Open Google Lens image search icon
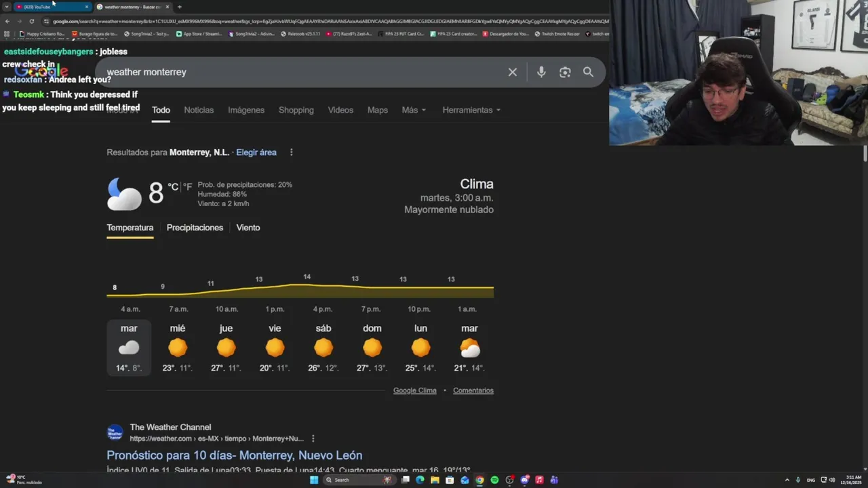Viewport: 868px width, 488px height. [565, 72]
